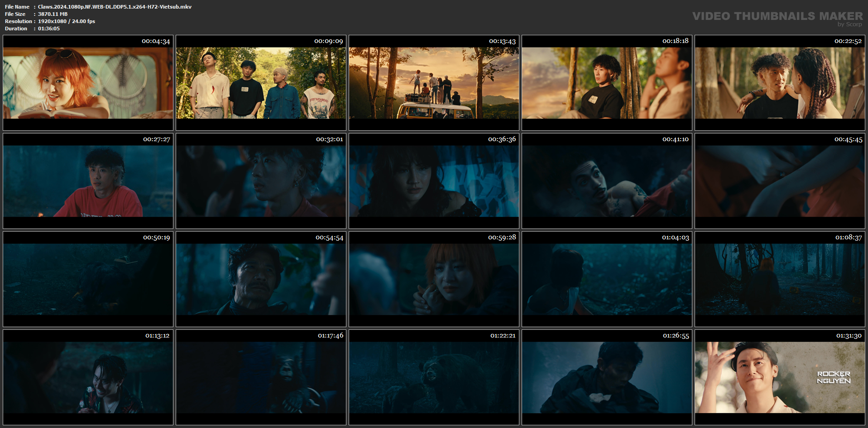Image resolution: width=868 pixels, height=428 pixels.
Task: Click the duration value 01:36:05
Action: [x=49, y=29]
